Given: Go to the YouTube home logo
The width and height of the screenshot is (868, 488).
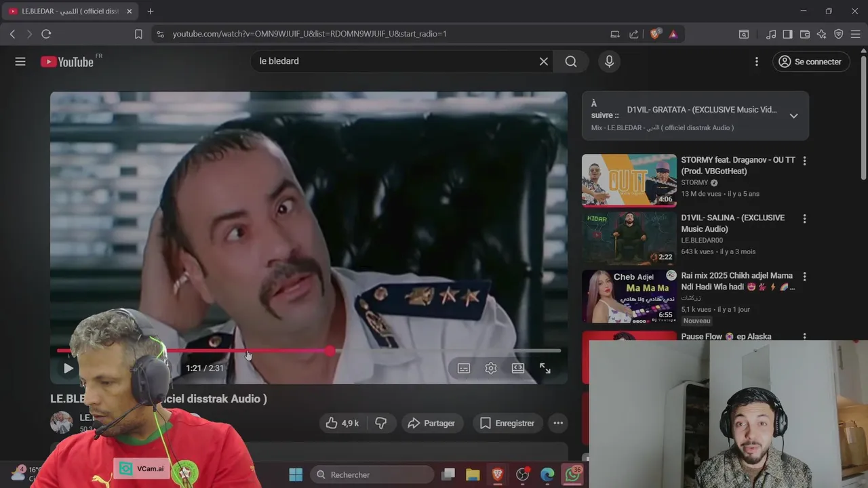Looking at the screenshot, I should [67, 62].
